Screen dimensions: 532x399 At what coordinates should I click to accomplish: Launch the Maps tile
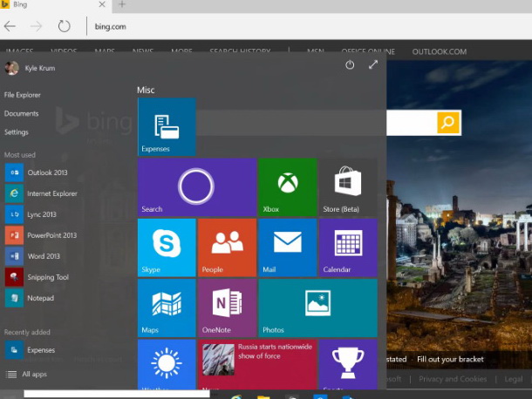pyautogui.click(x=167, y=308)
